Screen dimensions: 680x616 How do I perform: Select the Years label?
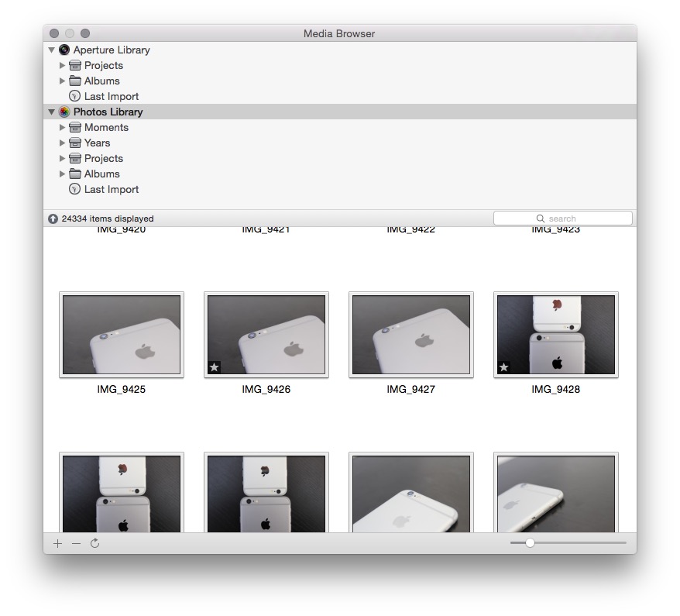(x=97, y=143)
